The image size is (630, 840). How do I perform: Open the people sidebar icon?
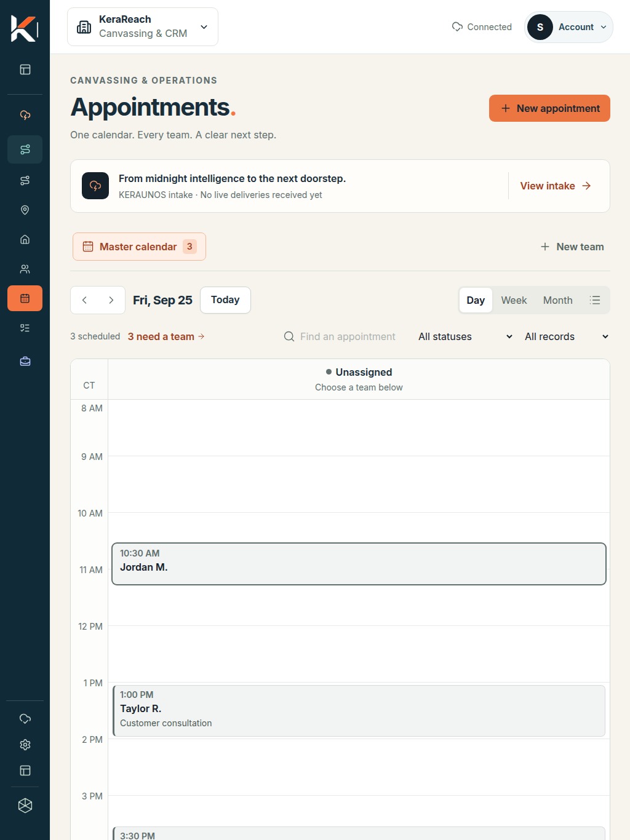click(25, 269)
